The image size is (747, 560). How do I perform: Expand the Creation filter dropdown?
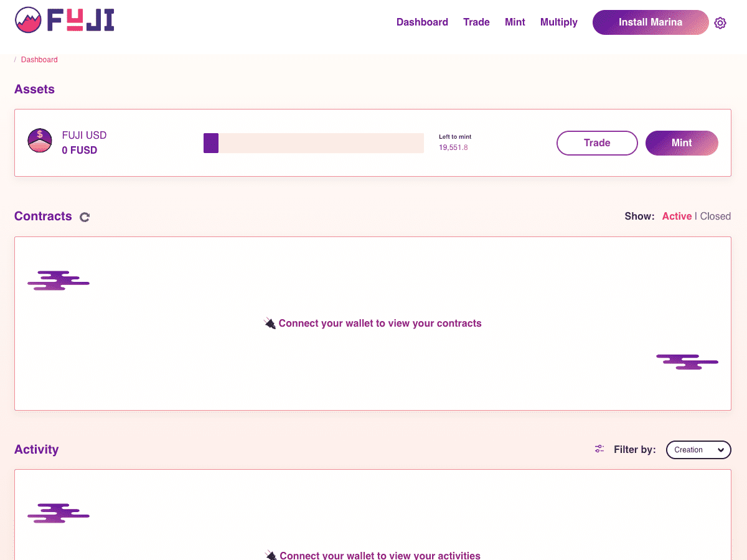pos(698,450)
